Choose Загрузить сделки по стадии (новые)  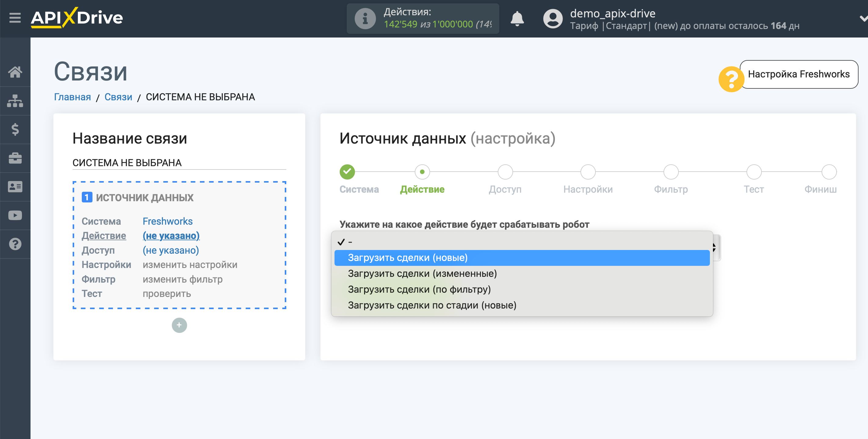click(x=522, y=305)
